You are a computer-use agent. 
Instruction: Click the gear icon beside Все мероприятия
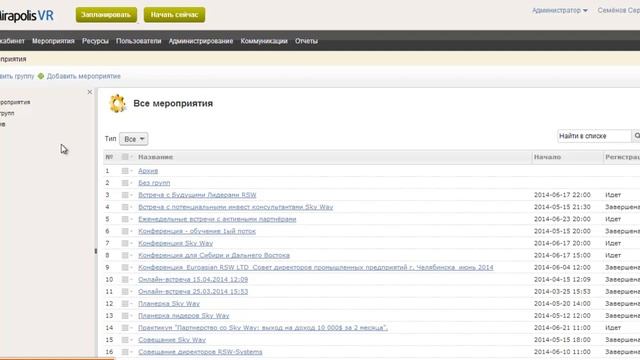pyautogui.click(x=118, y=104)
